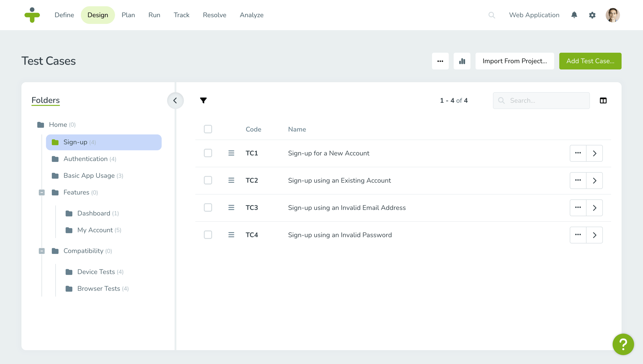Collapse the Folders sidebar with the chevron

click(x=175, y=100)
